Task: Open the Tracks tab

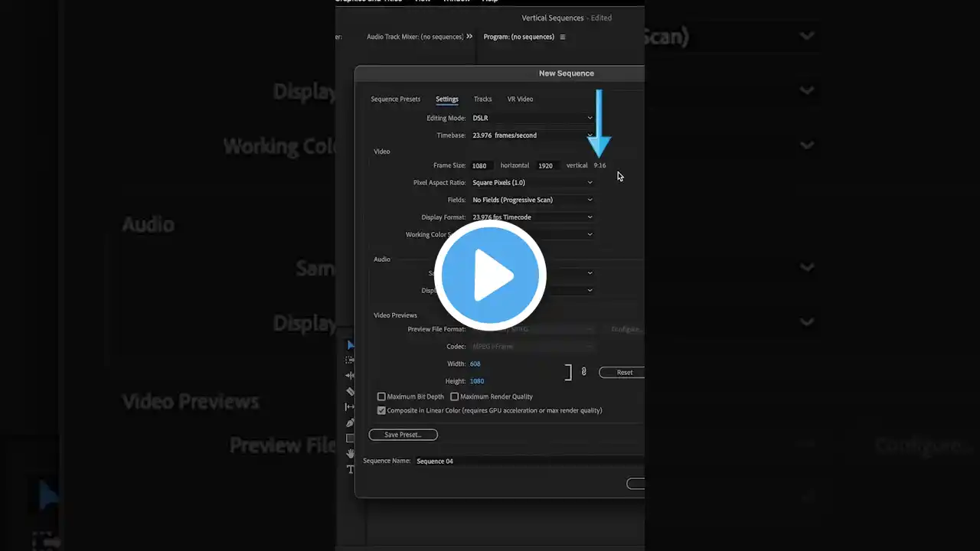Action: click(482, 99)
